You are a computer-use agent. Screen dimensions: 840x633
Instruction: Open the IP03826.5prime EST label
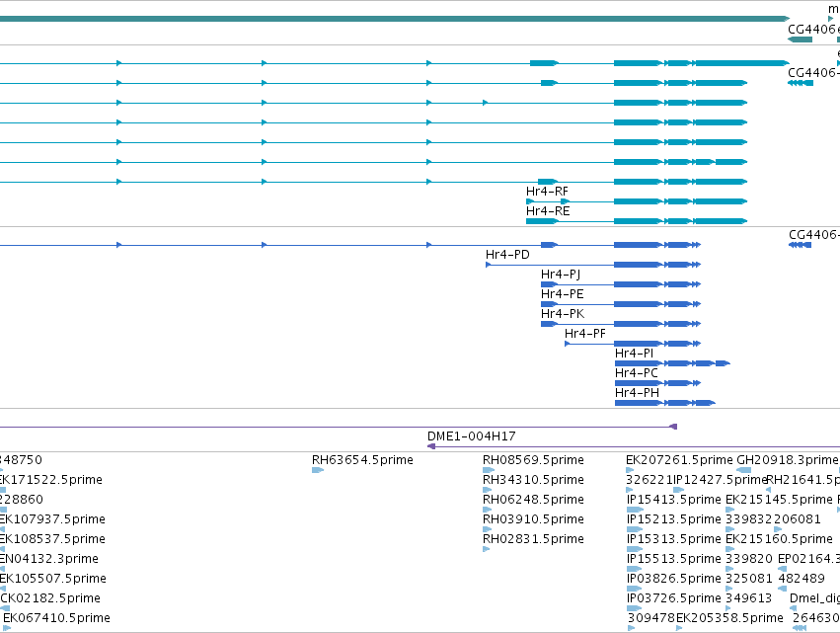(x=674, y=579)
